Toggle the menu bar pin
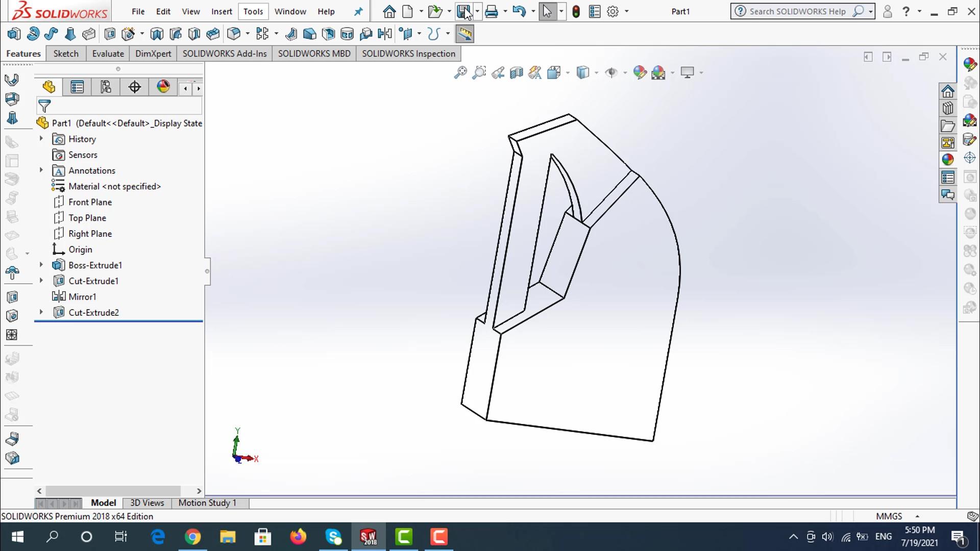Screen dimensions: 980x551 pyautogui.click(x=358, y=11)
